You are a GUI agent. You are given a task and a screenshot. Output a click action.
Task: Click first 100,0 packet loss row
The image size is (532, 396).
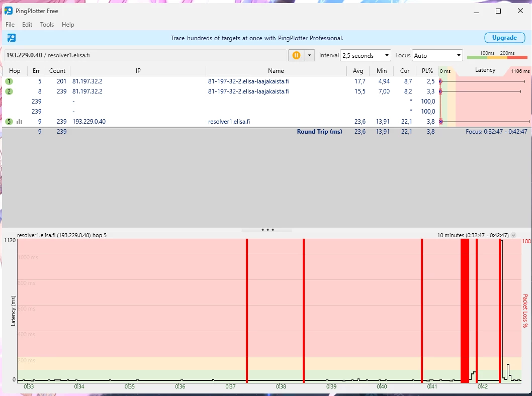click(428, 102)
